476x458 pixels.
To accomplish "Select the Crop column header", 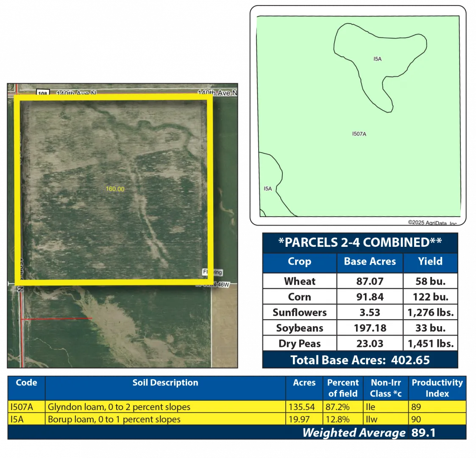I will click(299, 262).
